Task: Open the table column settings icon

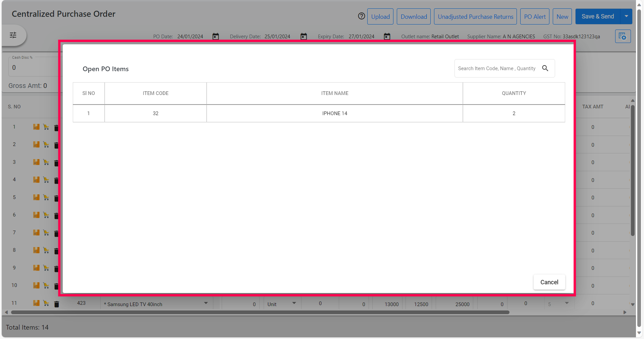Action: (x=623, y=36)
